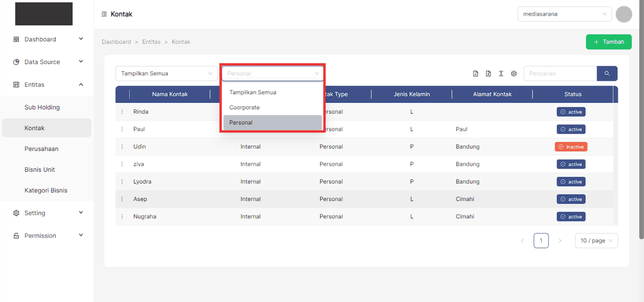Click the search magnifier button
This screenshot has height=302, width=644.
[x=607, y=73]
